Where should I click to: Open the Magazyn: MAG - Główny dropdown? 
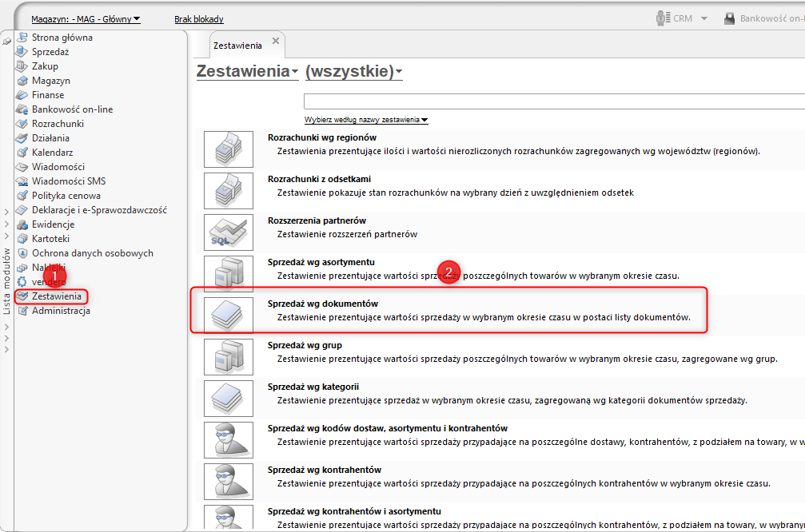[x=86, y=19]
